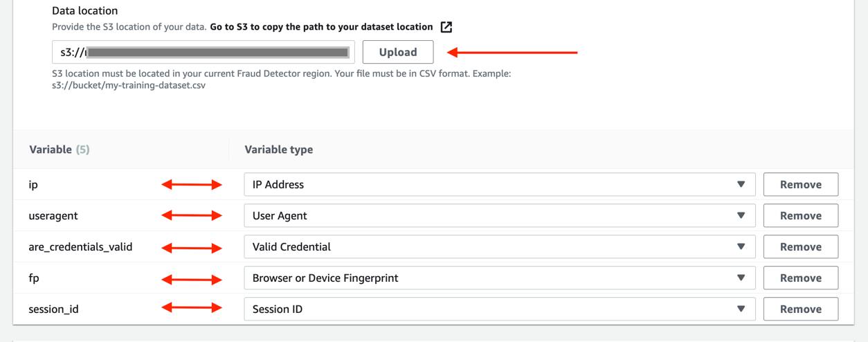Focus the S3 data location input field

(x=203, y=52)
